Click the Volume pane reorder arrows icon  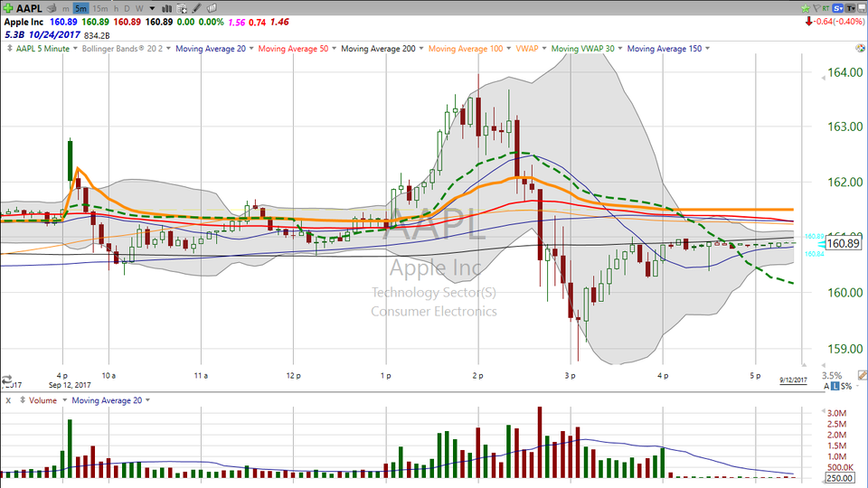pyautogui.click(x=23, y=400)
